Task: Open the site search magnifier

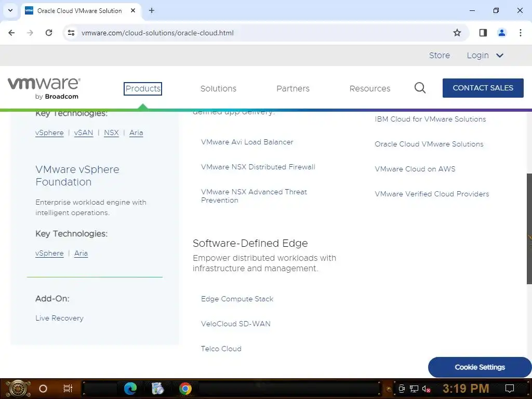Action: [x=420, y=88]
